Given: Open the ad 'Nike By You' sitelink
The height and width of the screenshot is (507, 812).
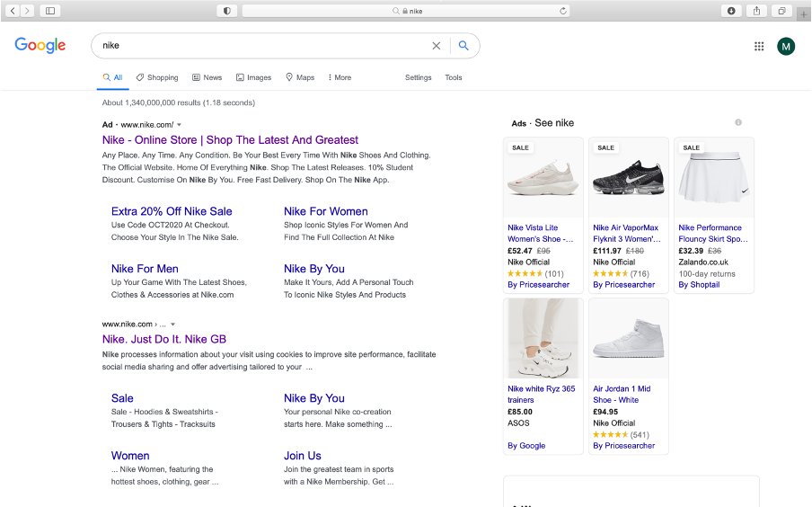Looking at the screenshot, I should (x=313, y=269).
